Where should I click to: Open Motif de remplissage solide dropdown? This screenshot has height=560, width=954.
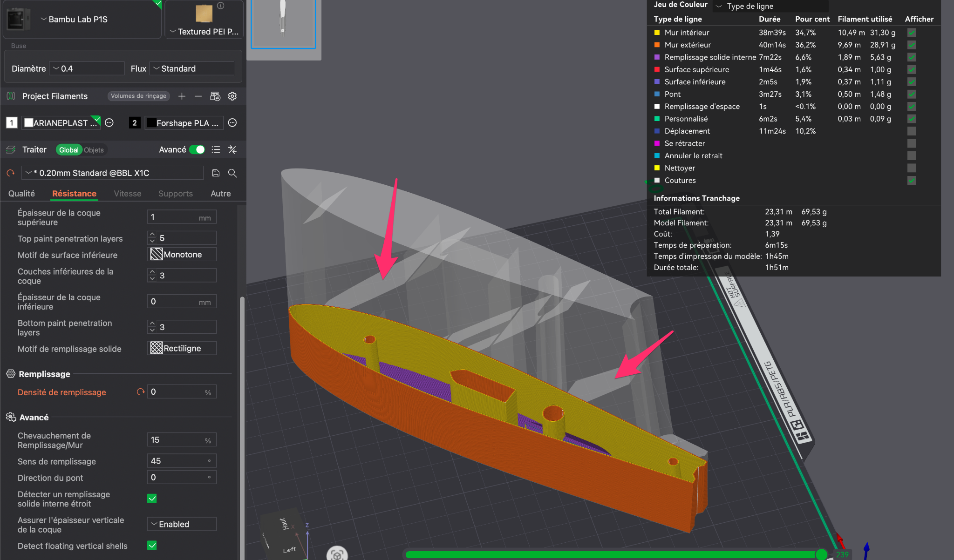click(x=182, y=348)
